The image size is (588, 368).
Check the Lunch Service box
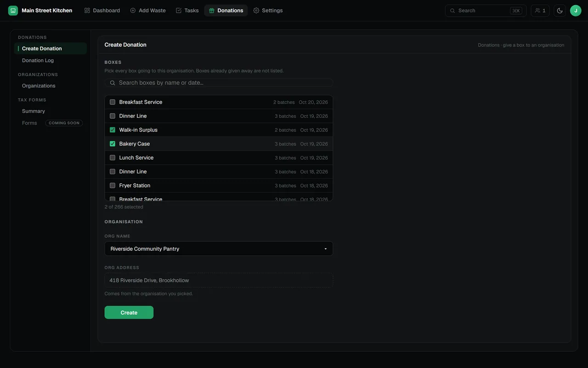click(113, 158)
